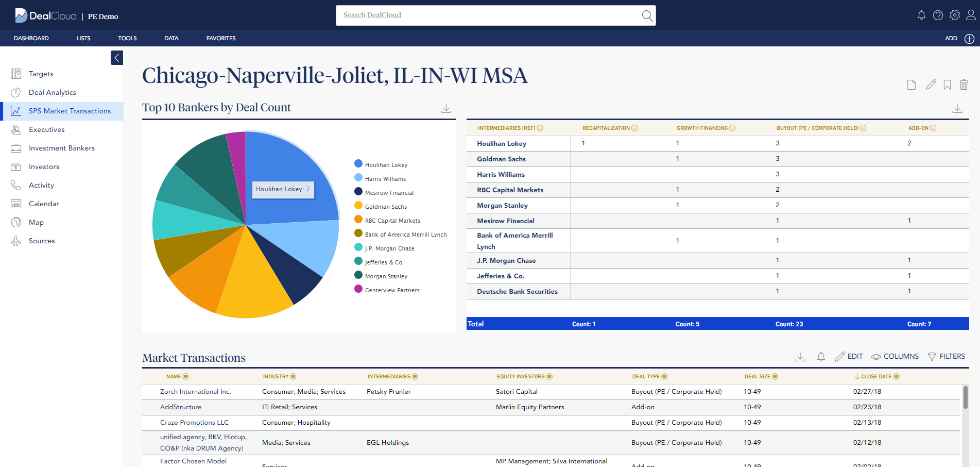This screenshot has height=467, width=980.
Task: Download the Top 10 Bankers chart
Action: click(446, 108)
